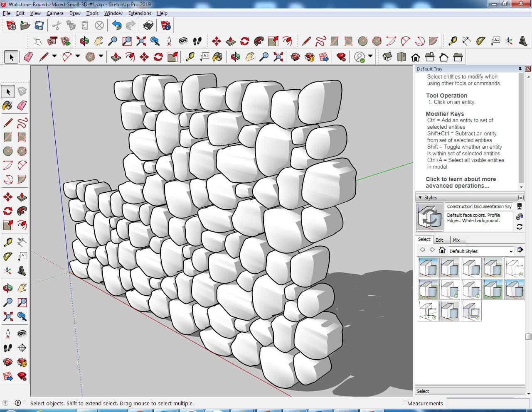The height and width of the screenshot is (412, 532).
Task: Open the Default Styles dropdown
Action: click(x=511, y=251)
